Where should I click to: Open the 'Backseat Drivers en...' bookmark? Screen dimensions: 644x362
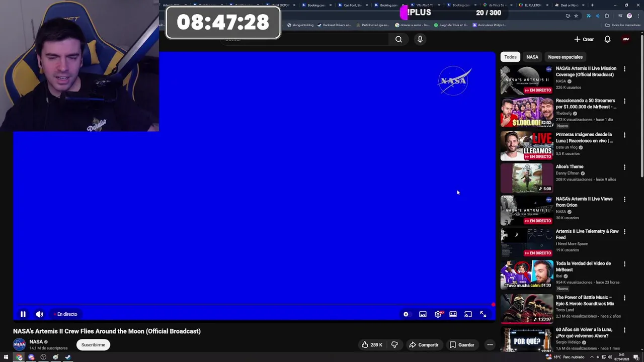click(335, 25)
